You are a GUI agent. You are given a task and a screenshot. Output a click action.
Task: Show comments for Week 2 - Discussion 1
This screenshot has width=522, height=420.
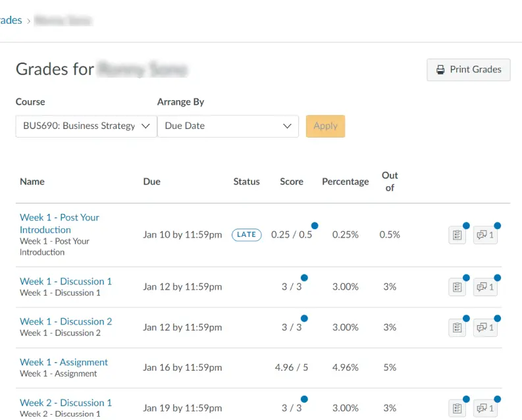click(485, 408)
